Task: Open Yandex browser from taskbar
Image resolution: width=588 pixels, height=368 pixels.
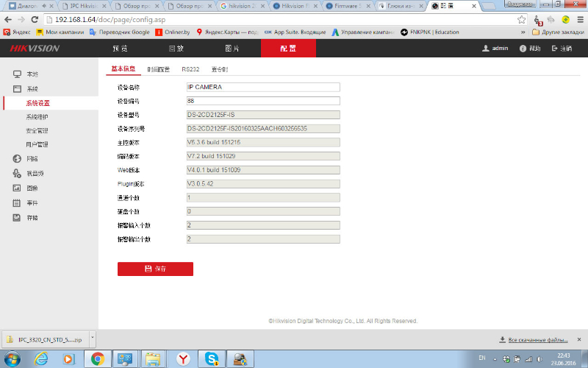Action: (x=183, y=359)
